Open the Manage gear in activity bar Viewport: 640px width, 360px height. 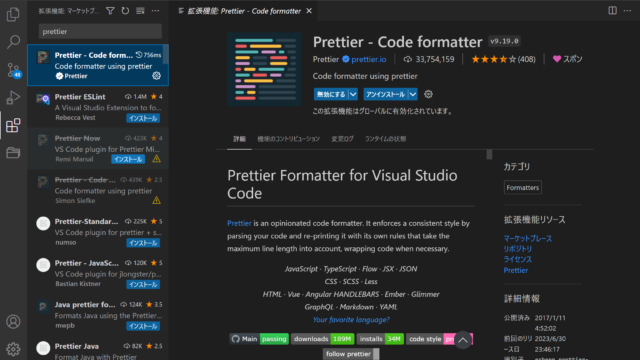(x=13, y=349)
